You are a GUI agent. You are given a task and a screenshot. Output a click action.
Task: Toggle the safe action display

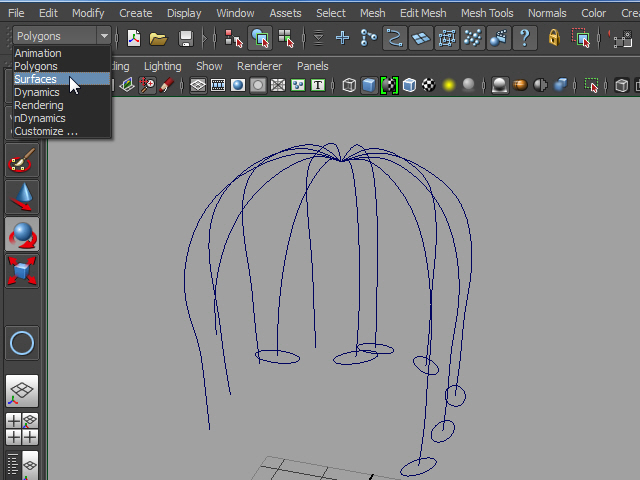tap(298, 85)
